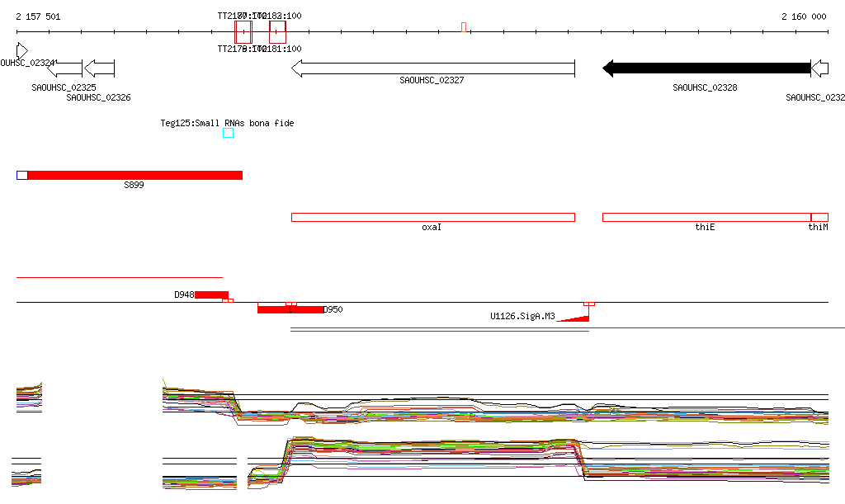Click the thin red line above D948

[x=120, y=277]
